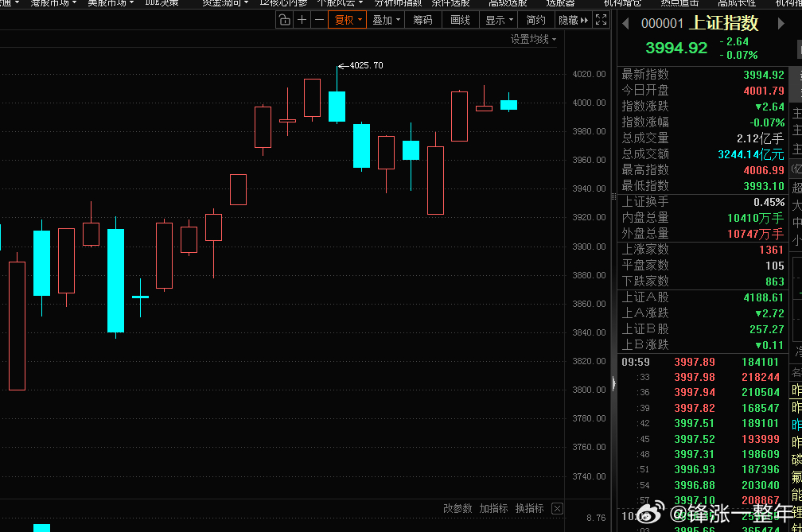Click 内盘总量 value 10410万手
The height and width of the screenshot is (532, 802).
756,218
